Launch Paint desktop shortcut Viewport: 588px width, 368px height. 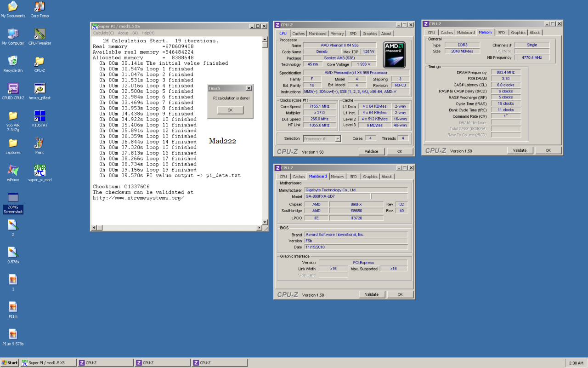tap(40, 146)
